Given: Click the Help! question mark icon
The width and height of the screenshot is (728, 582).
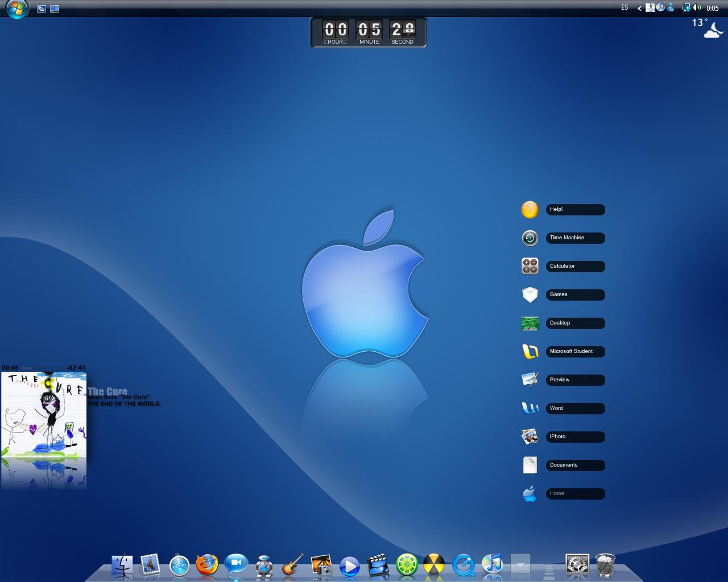Looking at the screenshot, I should pyautogui.click(x=530, y=210).
